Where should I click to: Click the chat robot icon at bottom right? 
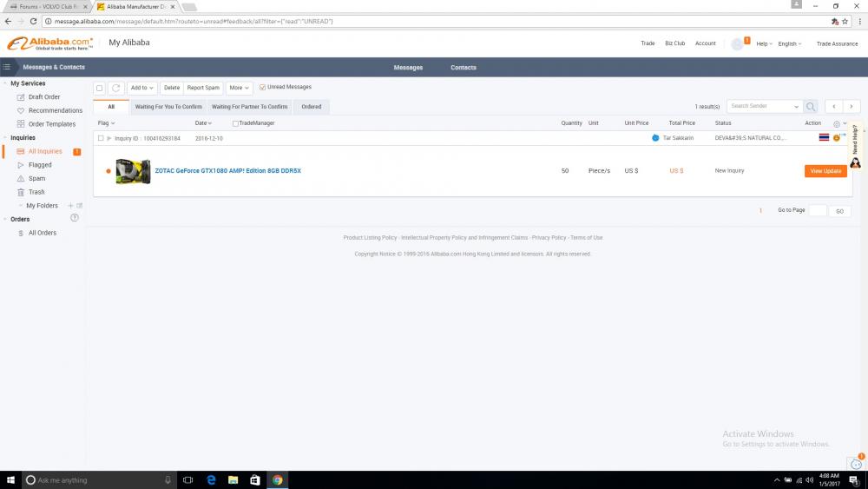[856, 463]
